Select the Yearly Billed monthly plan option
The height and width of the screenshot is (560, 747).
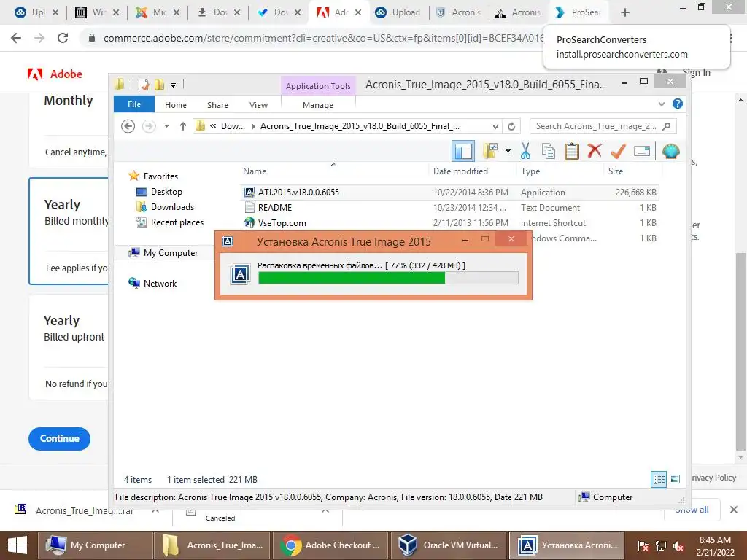(69, 231)
